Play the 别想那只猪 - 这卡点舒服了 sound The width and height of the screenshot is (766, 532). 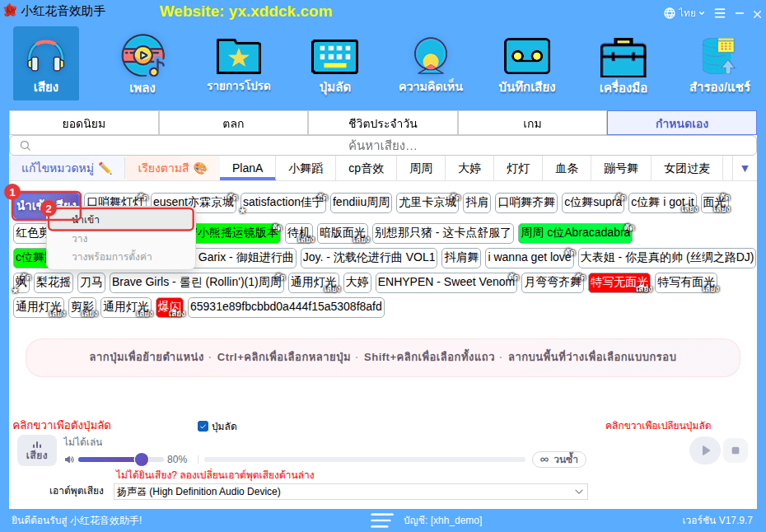(x=442, y=233)
